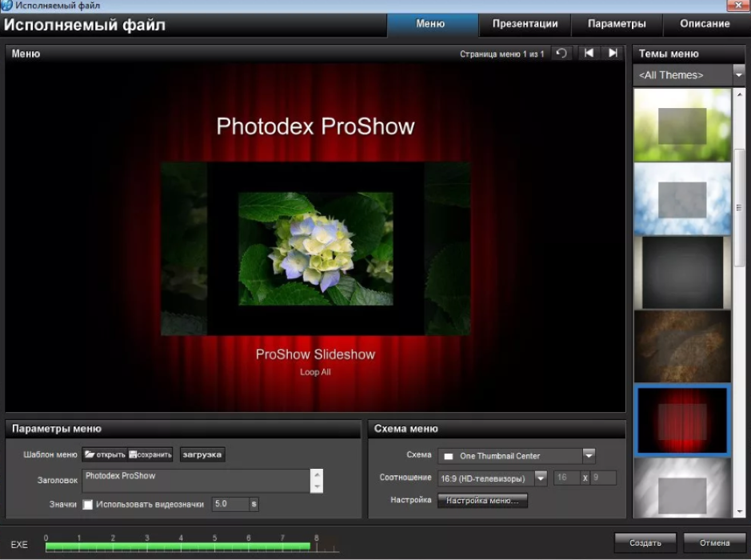Click up arrow of title field

317,474
